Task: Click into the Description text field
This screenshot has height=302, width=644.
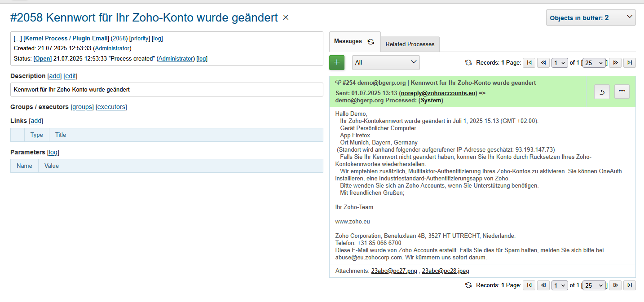Action: pyautogui.click(x=167, y=90)
